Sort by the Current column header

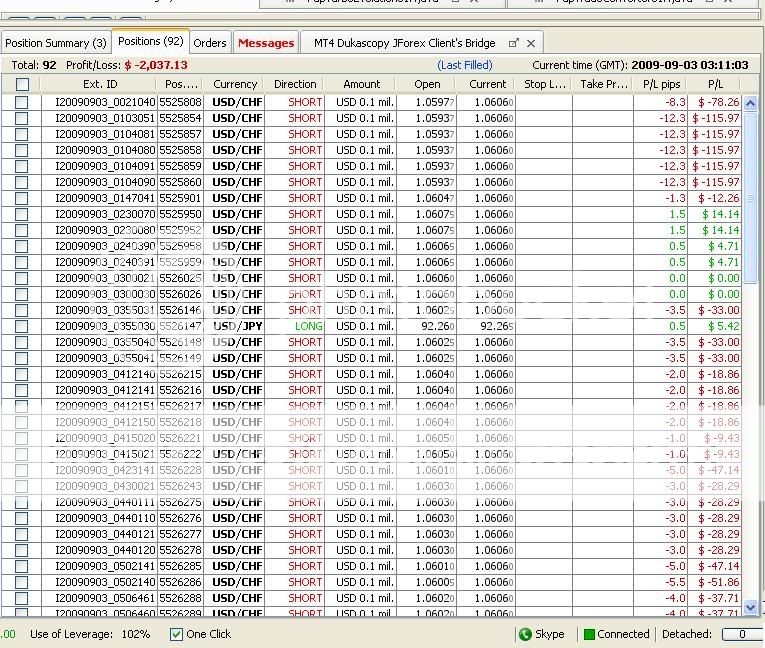487,84
